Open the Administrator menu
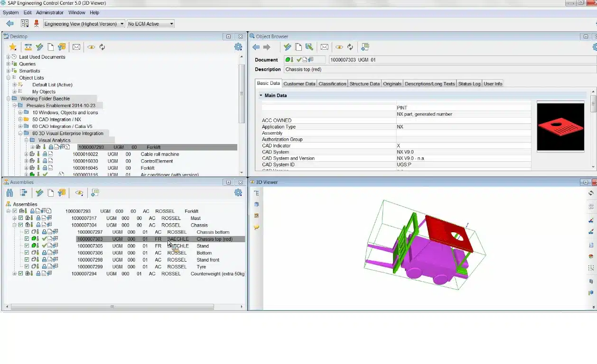Screen dimensions: 597x364 [x=50, y=12]
